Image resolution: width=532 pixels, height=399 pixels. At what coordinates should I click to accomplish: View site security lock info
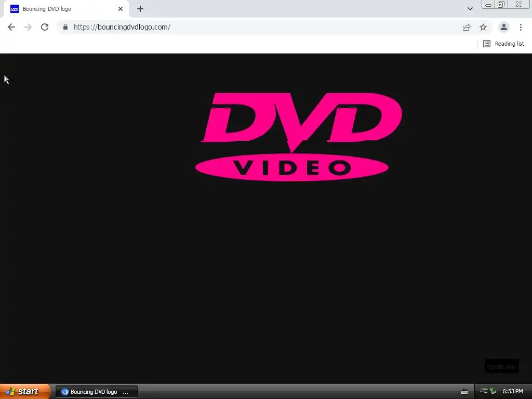click(x=65, y=27)
